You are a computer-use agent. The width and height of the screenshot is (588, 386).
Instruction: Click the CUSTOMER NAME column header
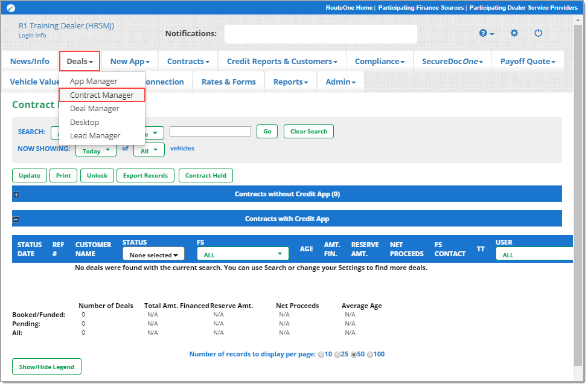(94, 250)
